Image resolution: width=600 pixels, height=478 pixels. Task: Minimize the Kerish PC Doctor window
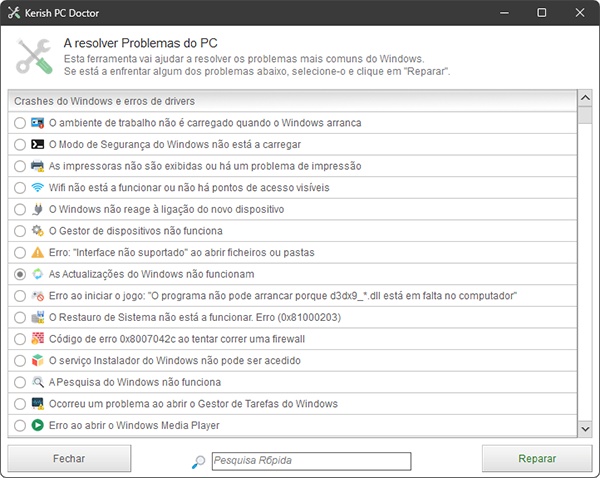(x=504, y=13)
